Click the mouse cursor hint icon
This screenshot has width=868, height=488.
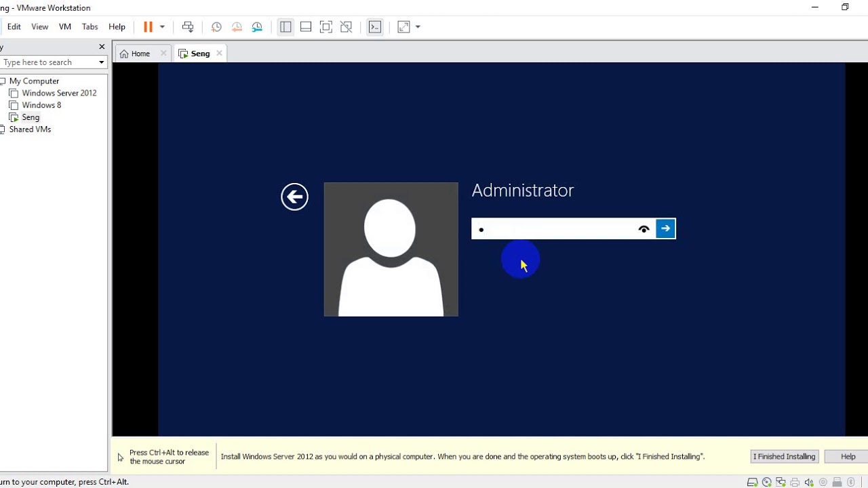tap(121, 457)
